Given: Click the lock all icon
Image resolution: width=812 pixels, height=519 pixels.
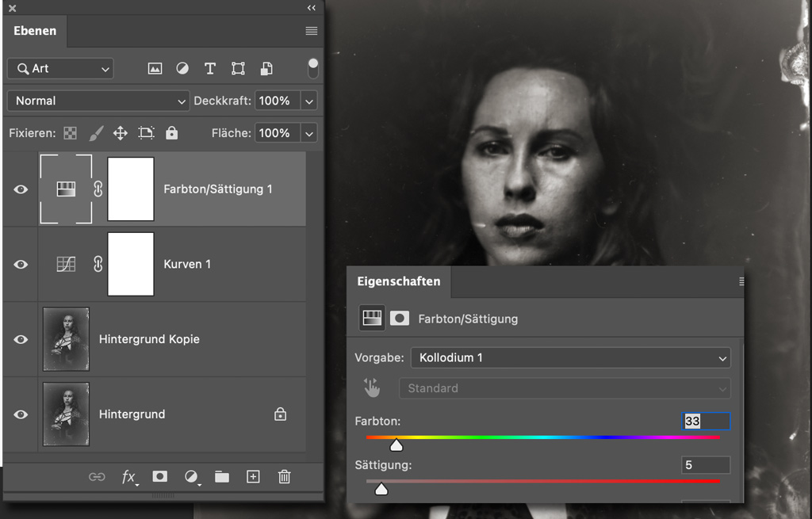Looking at the screenshot, I should pyautogui.click(x=172, y=133).
